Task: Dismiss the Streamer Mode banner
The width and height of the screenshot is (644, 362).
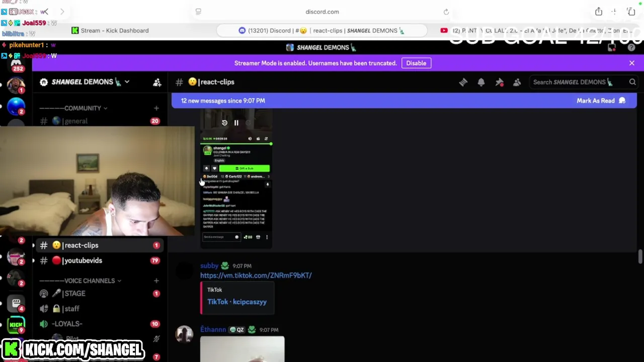Action: tap(632, 63)
